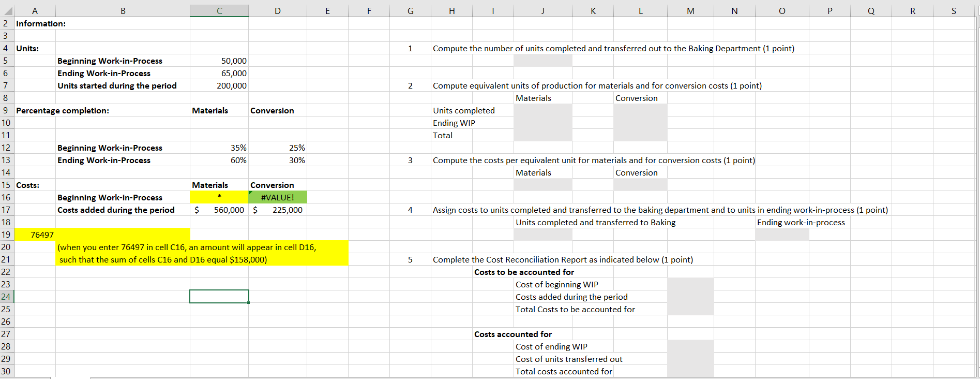Select the cell containing 50,000
Image resolution: width=980 pixels, height=379 pixels.
[x=219, y=61]
